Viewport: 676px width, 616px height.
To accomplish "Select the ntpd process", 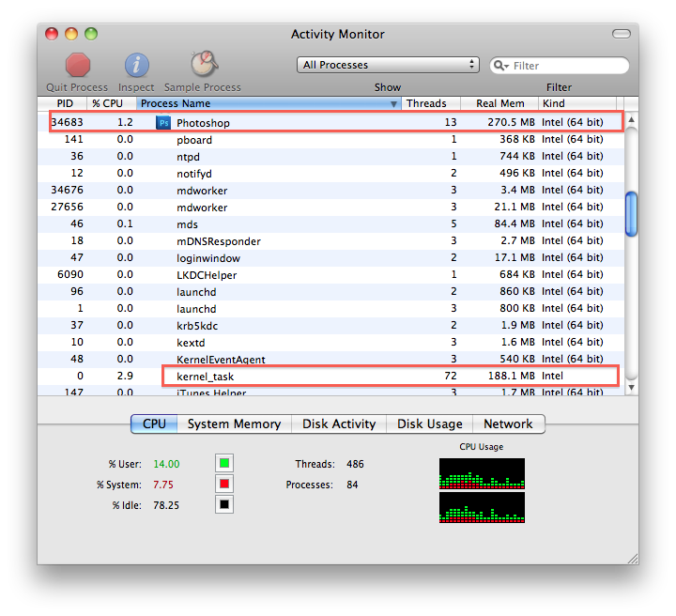I will click(x=330, y=157).
